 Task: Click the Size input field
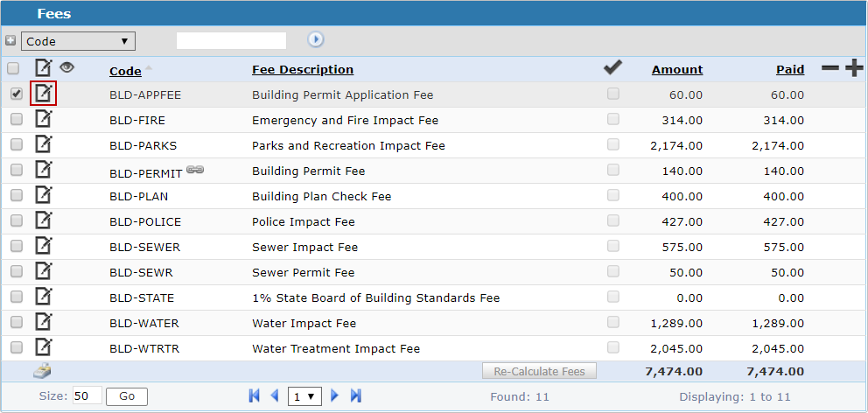click(87, 396)
